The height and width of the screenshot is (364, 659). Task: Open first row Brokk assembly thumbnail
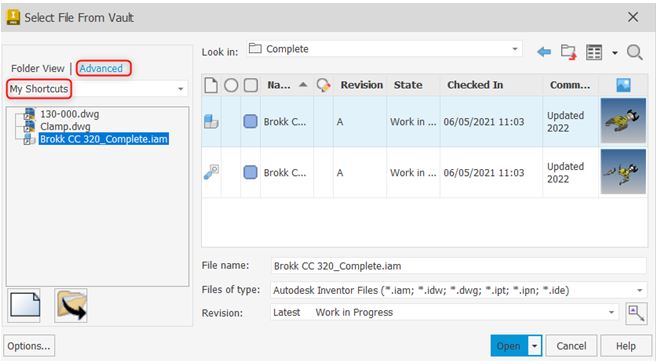pos(623,121)
